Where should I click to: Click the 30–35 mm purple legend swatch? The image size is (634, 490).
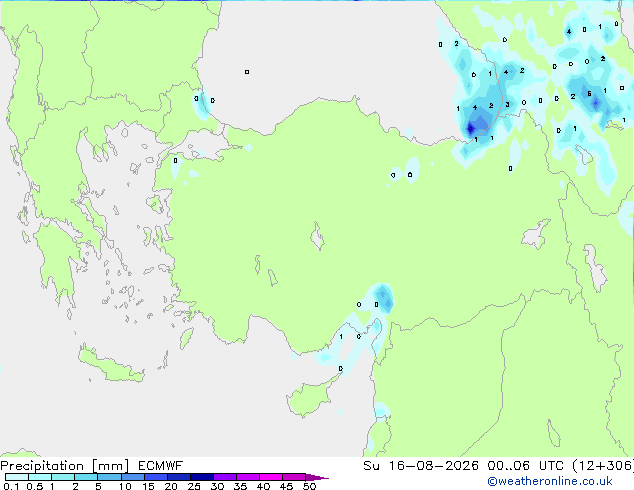point(225,477)
